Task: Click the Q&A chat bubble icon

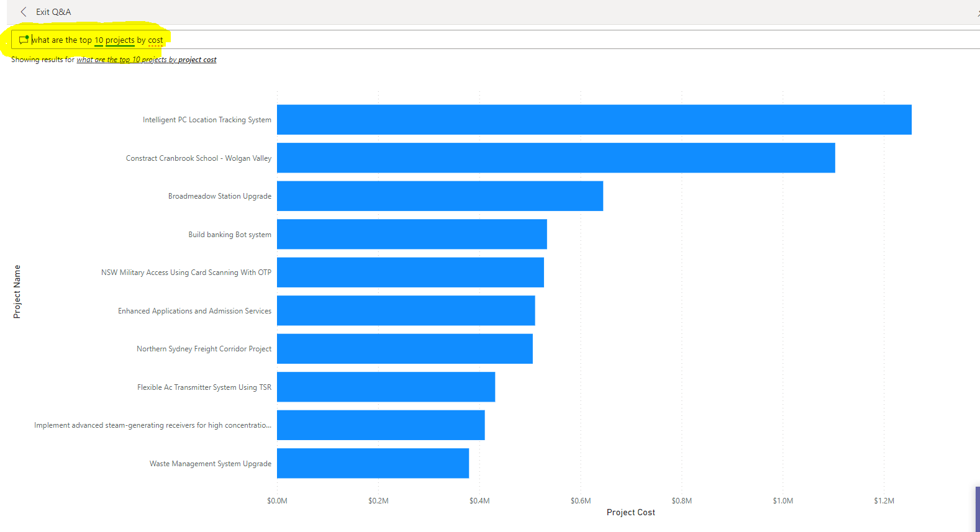Action: click(x=24, y=40)
